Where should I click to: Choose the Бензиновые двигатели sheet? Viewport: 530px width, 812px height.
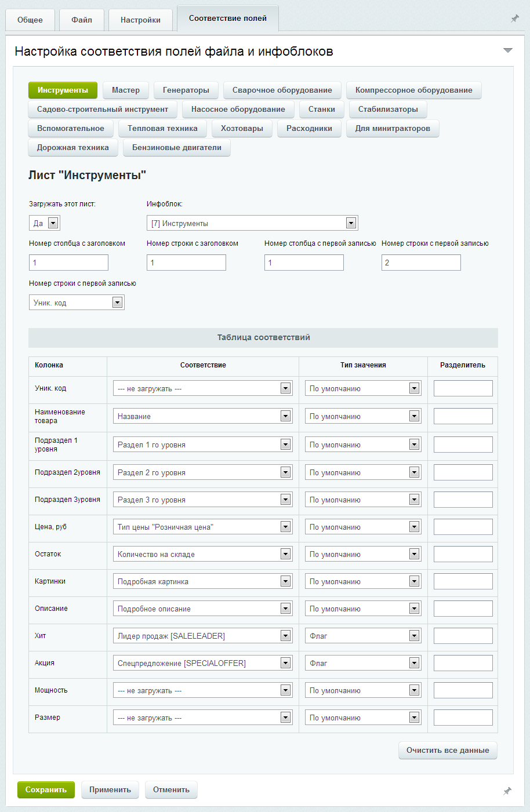176,148
